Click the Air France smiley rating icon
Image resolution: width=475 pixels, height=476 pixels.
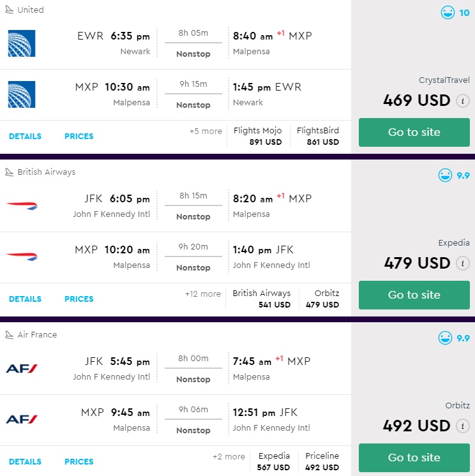(446, 338)
